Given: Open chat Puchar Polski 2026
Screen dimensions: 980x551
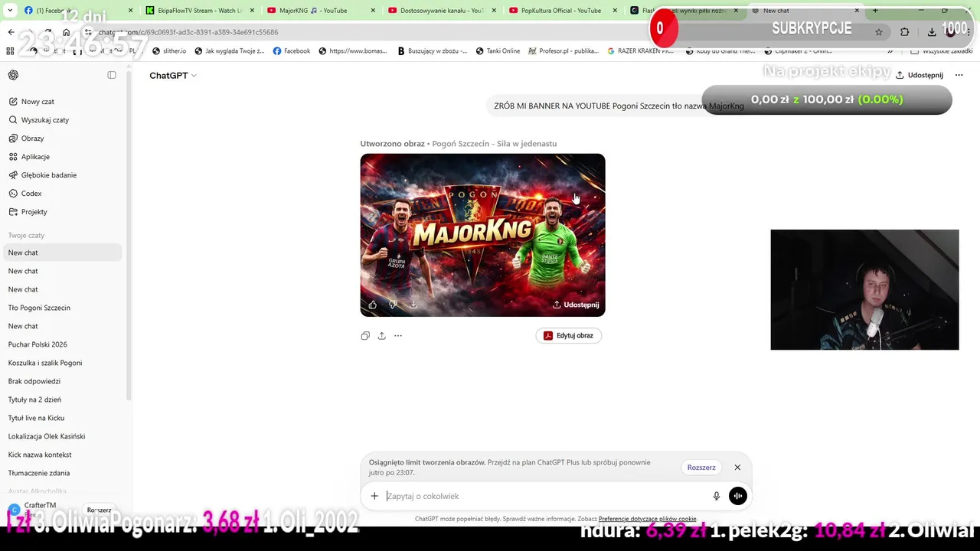Looking at the screenshot, I should click(x=64, y=344).
